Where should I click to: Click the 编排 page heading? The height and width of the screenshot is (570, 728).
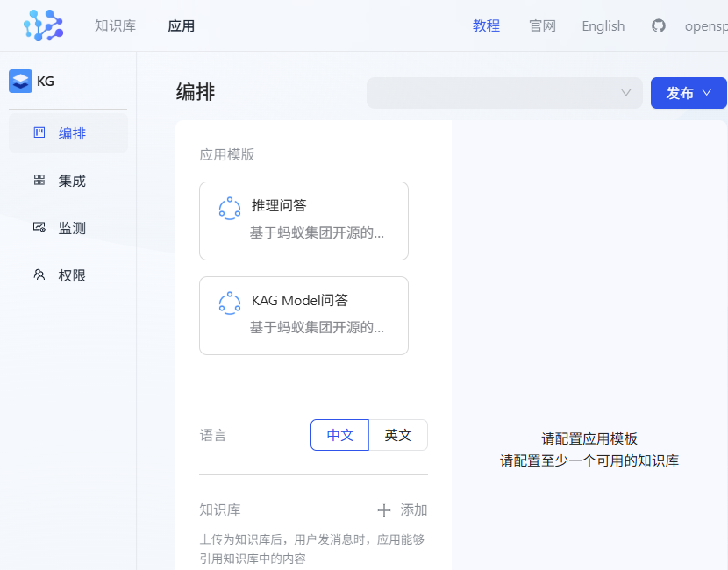pos(196,91)
